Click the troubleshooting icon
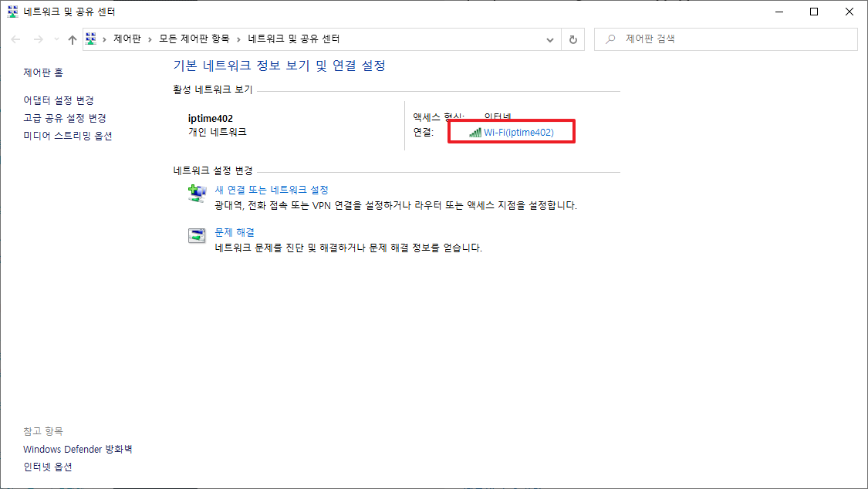This screenshot has width=868, height=489. pyautogui.click(x=197, y=236)
